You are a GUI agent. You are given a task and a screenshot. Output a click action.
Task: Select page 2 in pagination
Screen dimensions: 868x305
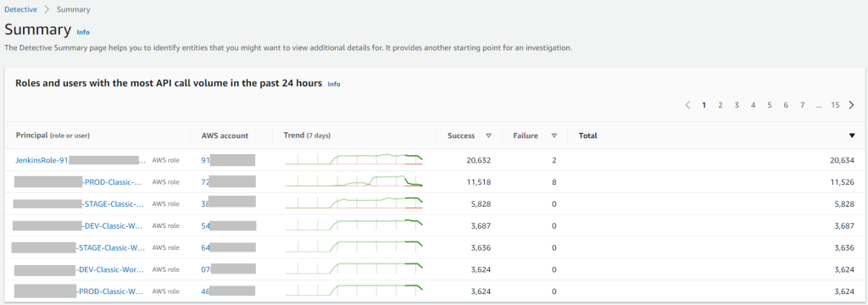pyautogui.click(x=721, y=104)
